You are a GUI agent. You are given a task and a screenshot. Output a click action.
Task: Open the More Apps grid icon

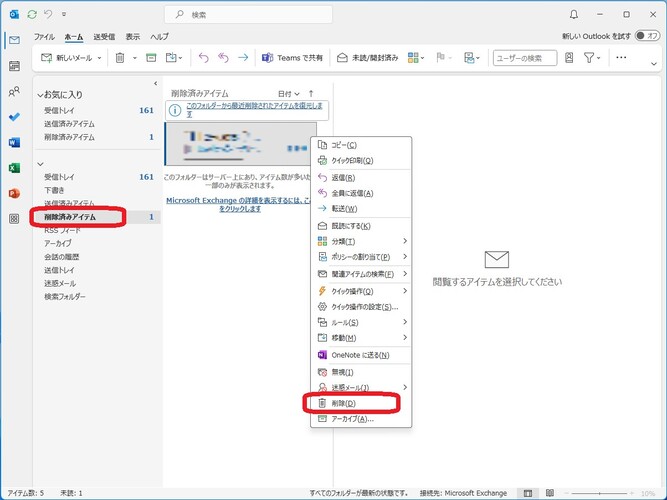[x=14, y=219]
